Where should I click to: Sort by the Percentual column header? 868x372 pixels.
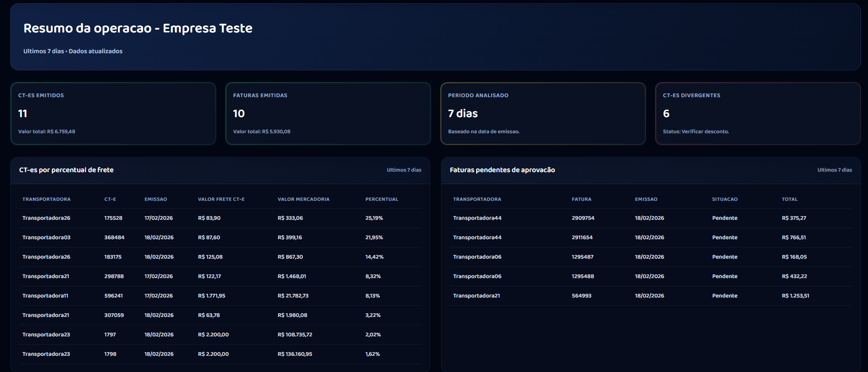[381, 199]
